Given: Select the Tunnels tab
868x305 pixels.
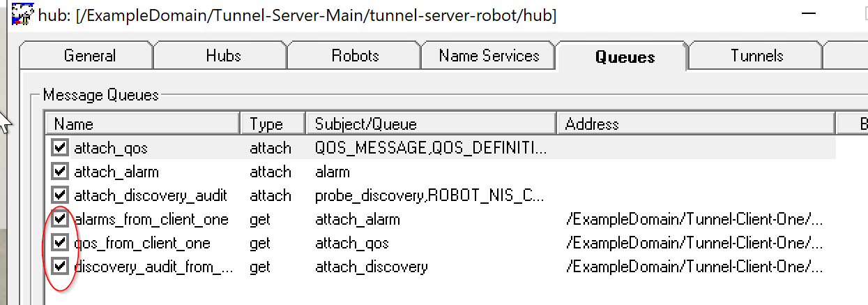Looking at the screenshot, I should (x=756, y=56).
